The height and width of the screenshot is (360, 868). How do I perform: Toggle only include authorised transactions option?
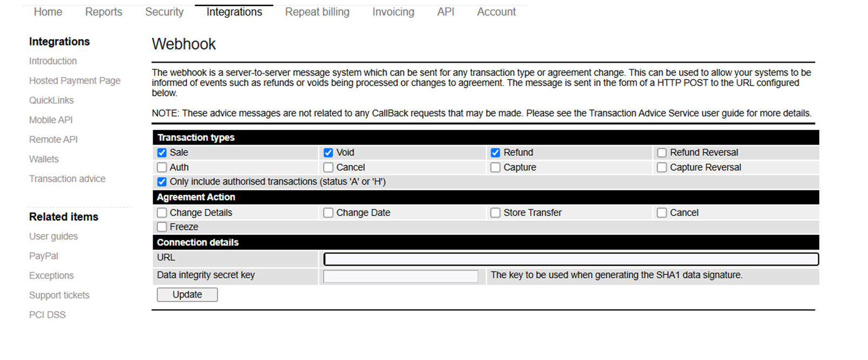[162, 182]
